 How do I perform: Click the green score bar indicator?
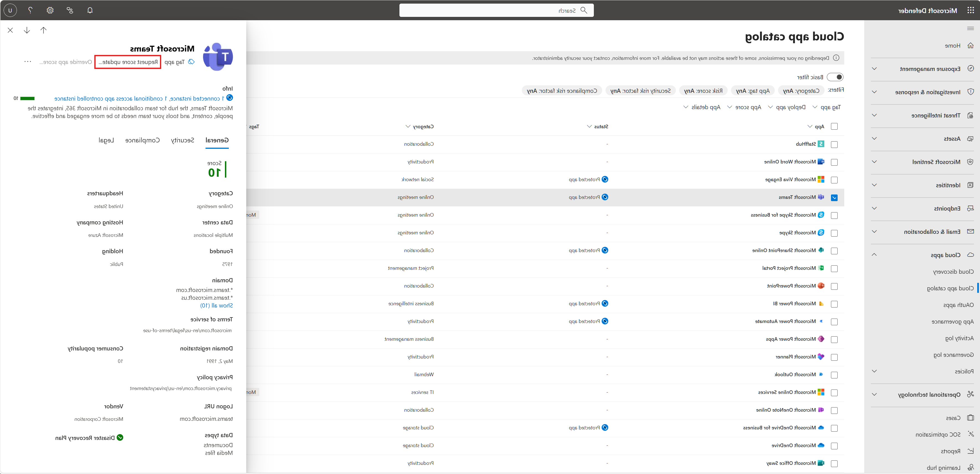(27, 99)
